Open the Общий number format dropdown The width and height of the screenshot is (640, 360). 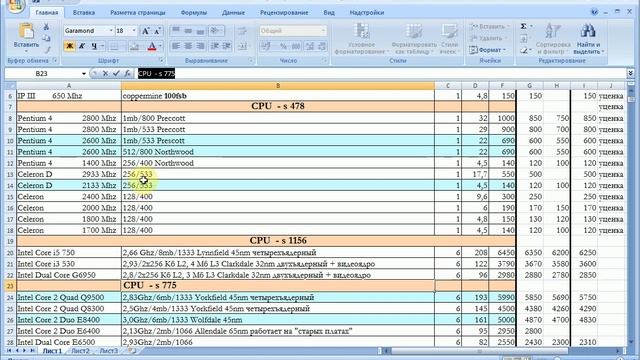pyautogui.click(x=323, y=31)
